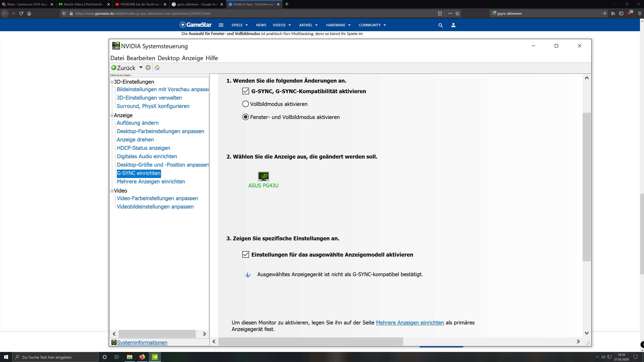Screen dimensions: 644x362
Task: Expand the COMMUNITY navigation dropdown
Action: point(372,25)
